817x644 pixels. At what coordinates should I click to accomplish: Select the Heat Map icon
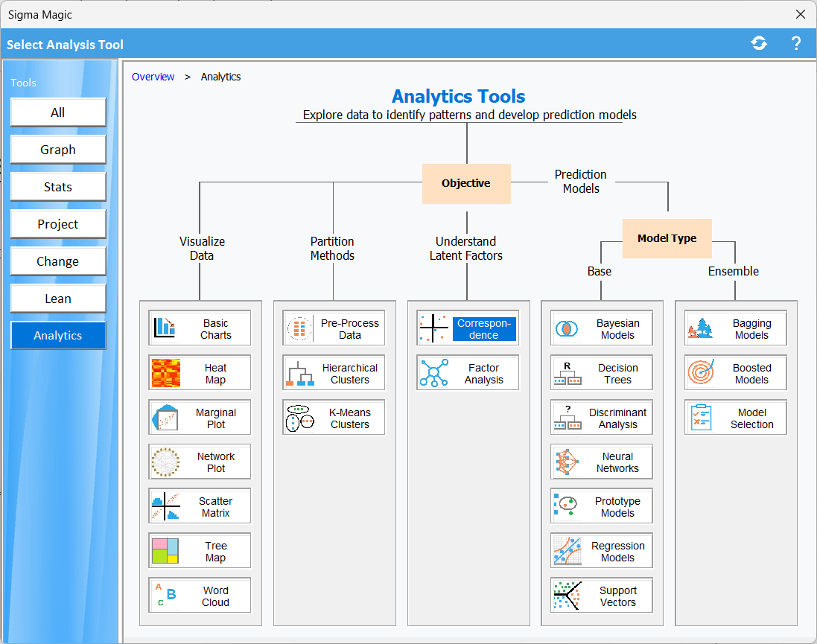point(165,373)
